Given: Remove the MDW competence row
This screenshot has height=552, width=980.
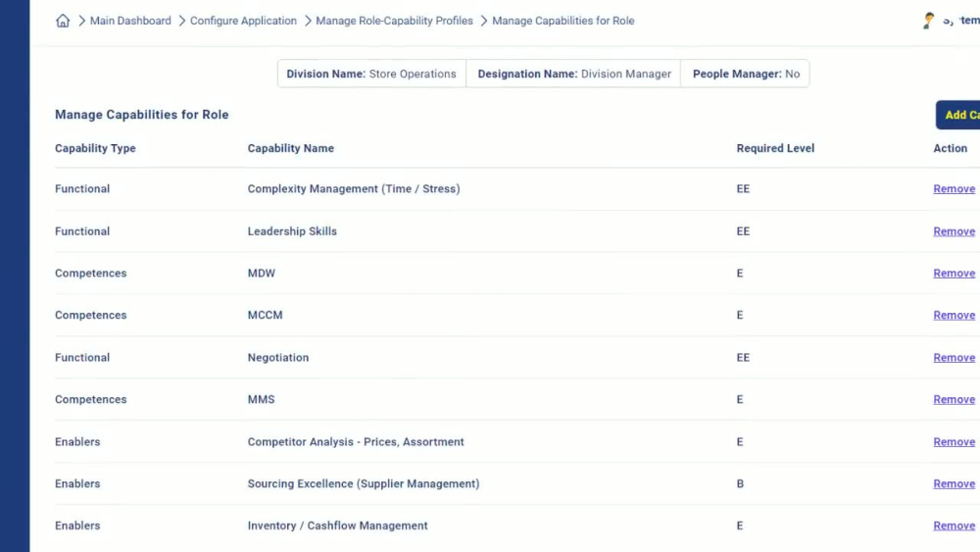Looking at the screenshot, I should [x=954, y=274].
